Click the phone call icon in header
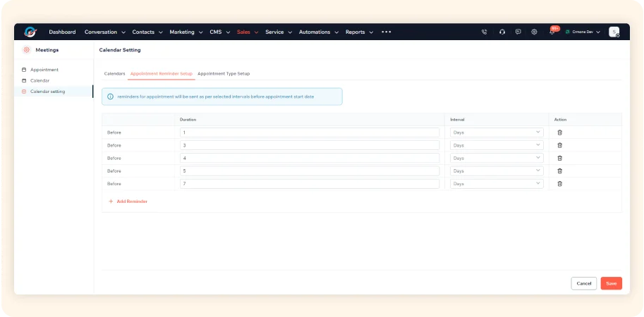This screenshot has height=317, width=644. tap(484, 32)
